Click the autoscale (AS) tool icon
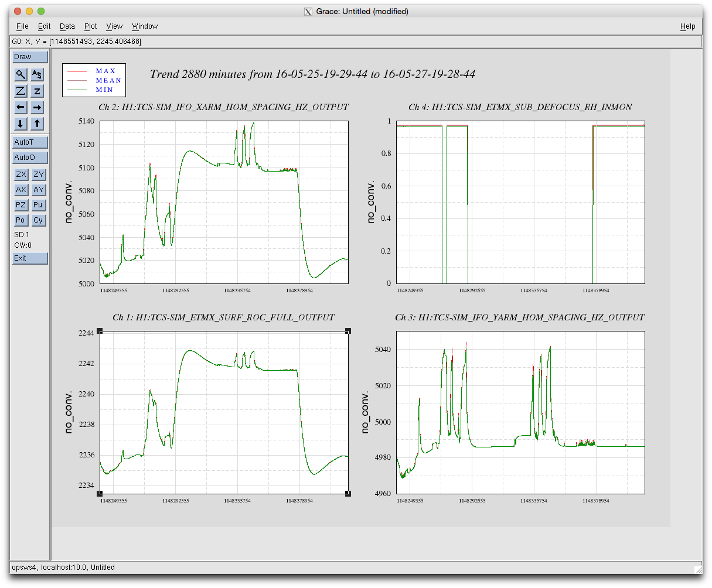The image size is (712, 588). (x=37, y=74)
